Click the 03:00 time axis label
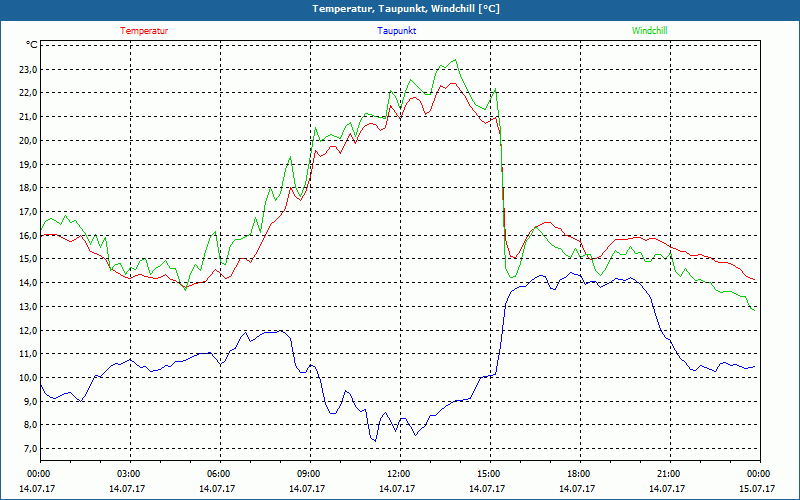The image size is (800, 500). tap(131, 474)
